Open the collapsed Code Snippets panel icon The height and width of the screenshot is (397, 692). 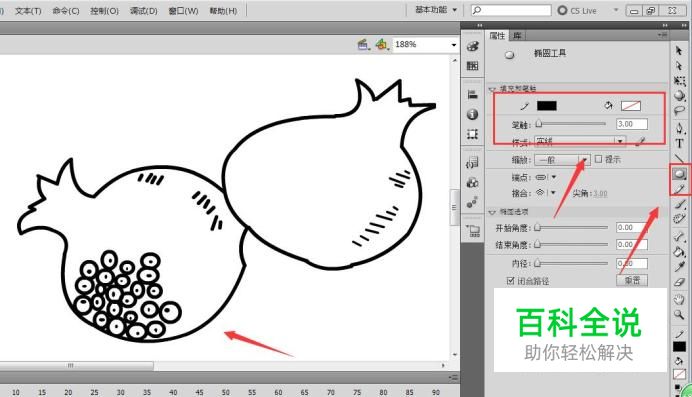point(473,163)
